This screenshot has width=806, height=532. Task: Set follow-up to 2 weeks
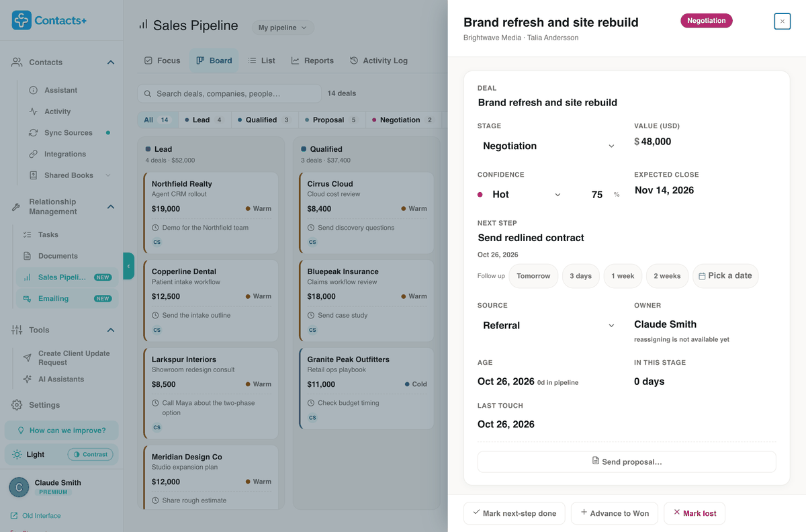[667, 275]
